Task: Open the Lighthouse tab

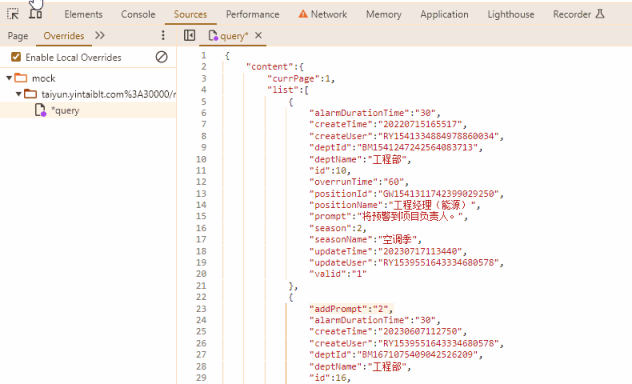Action: click(511, 15)
